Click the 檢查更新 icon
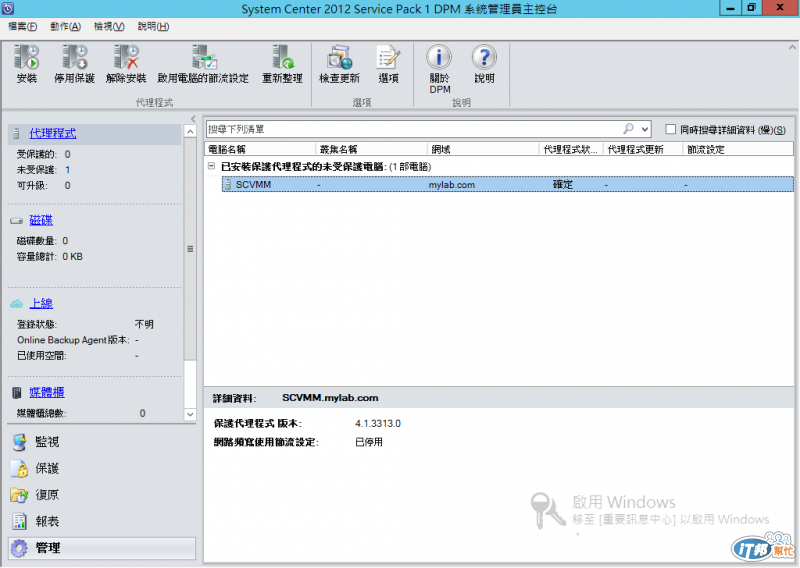The width and height of the screenshot is (800, 568). tap(339, 57)
